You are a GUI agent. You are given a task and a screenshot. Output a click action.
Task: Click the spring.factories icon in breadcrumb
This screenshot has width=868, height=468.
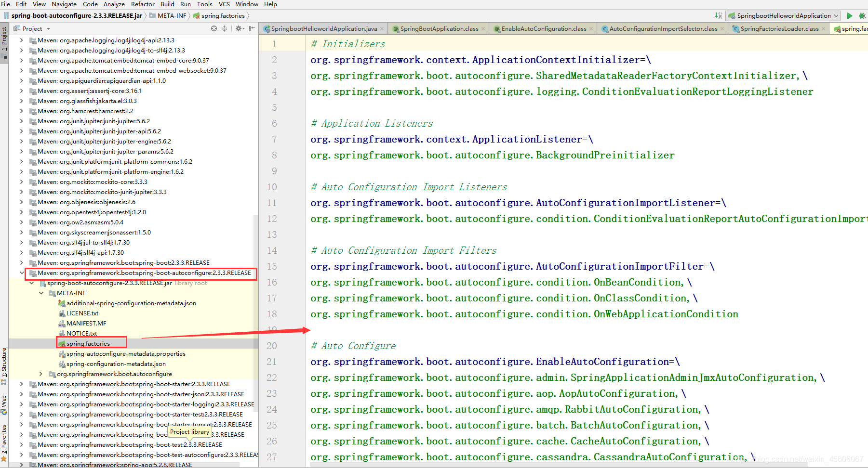[197, 16]
